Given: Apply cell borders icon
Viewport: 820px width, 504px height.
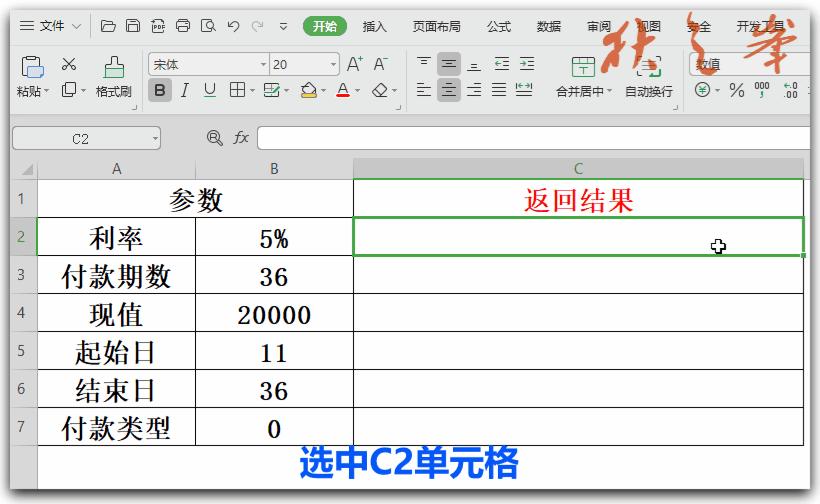Looking at the screenshot, I should tap(237, 90).
